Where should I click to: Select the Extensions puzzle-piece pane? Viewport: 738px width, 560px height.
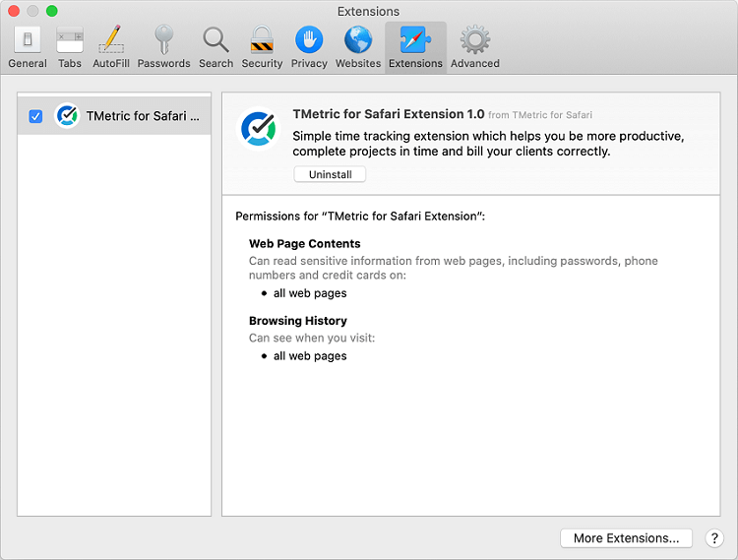coord(415,47)
